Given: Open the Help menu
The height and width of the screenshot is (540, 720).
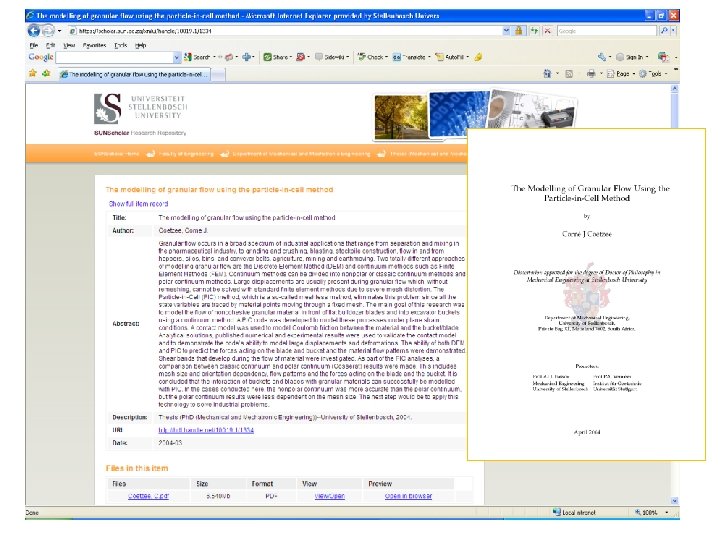Looking at the screenshot, I should point(141,45).
